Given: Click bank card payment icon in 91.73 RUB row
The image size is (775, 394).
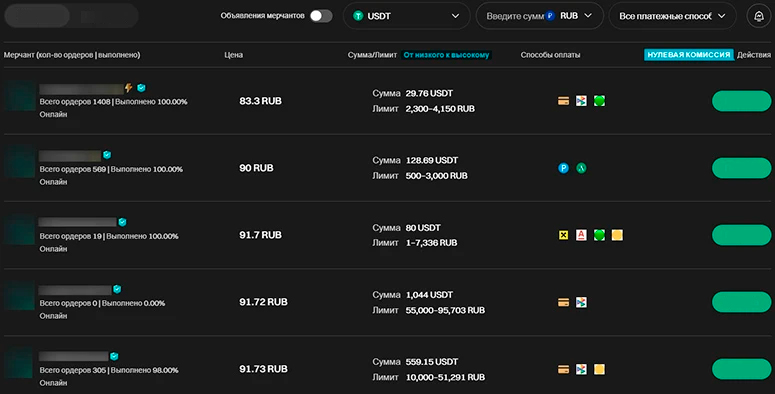Looking at the screenshot, I should [563, 369].
